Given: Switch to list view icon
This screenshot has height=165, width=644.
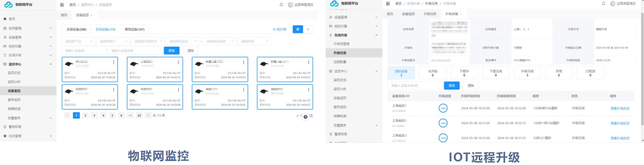Looking at the screenshot, I should click(308, 29).
